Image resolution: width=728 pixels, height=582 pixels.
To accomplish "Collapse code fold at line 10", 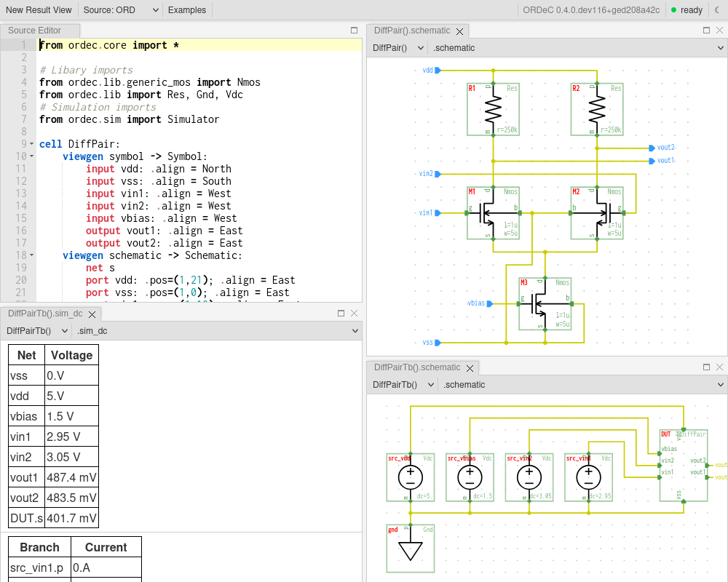I will [31, 156].
